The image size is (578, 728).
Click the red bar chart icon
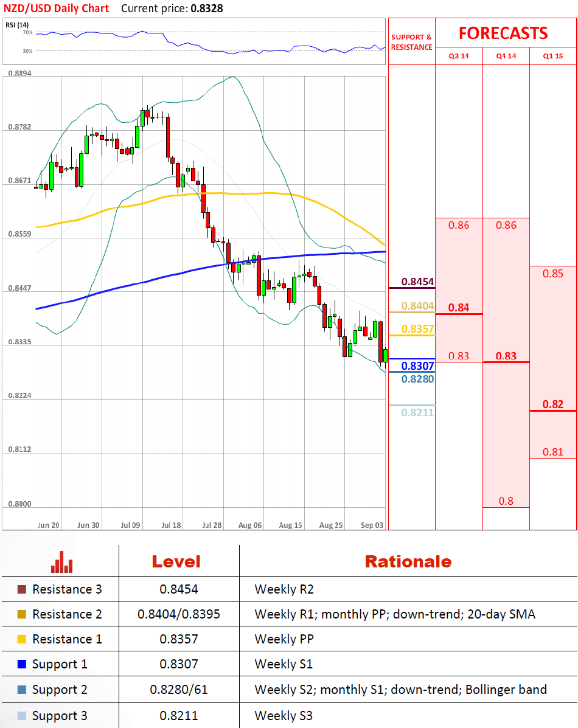pyautogui.click(x=62, y=562)
